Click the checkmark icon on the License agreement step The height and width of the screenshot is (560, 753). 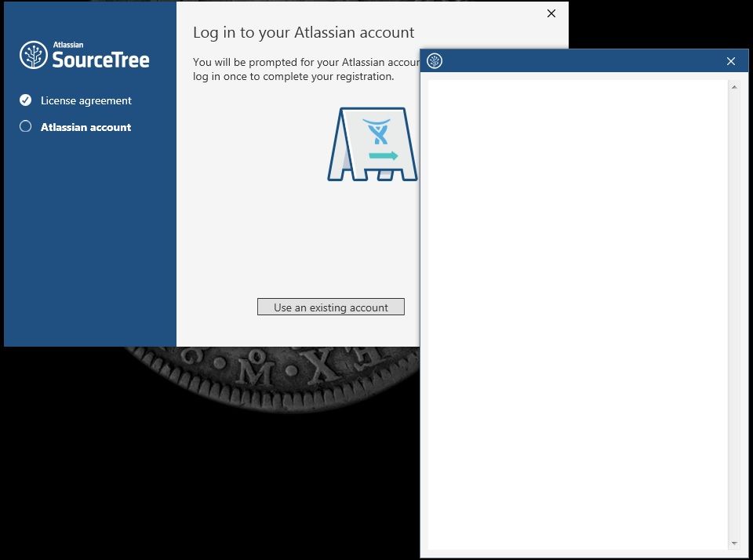[x=24, y=100]
